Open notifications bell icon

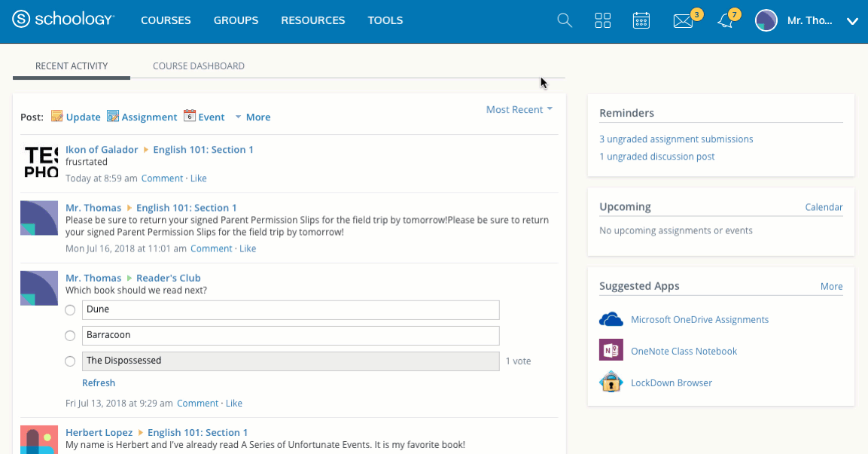click(x=725, y=21)
